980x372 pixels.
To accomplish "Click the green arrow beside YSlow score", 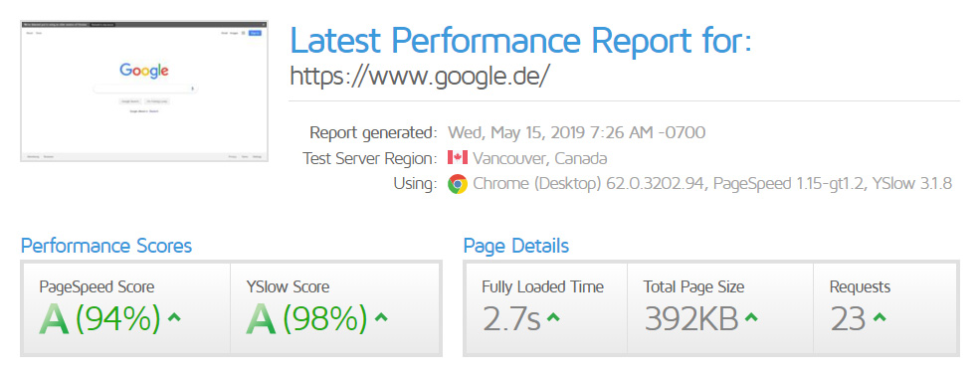I will point(381,317).
